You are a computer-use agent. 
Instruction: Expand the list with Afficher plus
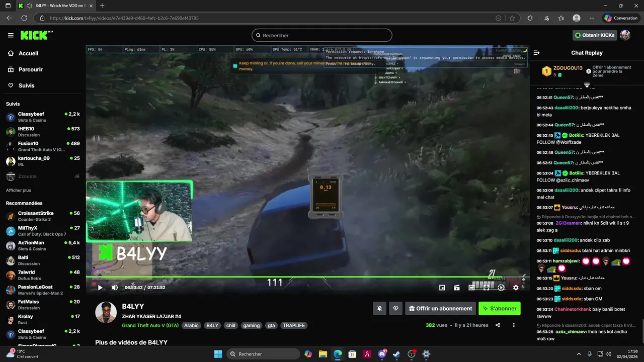(19, 191)
